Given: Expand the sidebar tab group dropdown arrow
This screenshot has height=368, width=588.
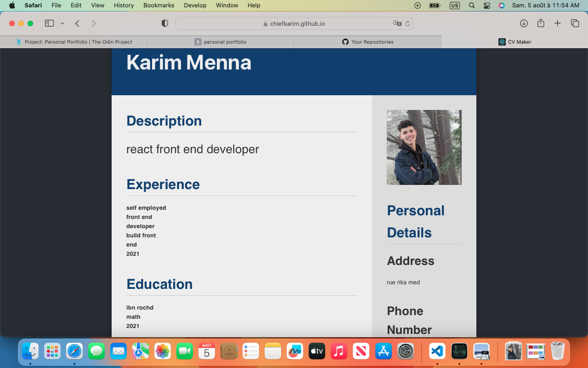Looking at the screenshot, I should (x=62, y=23).
